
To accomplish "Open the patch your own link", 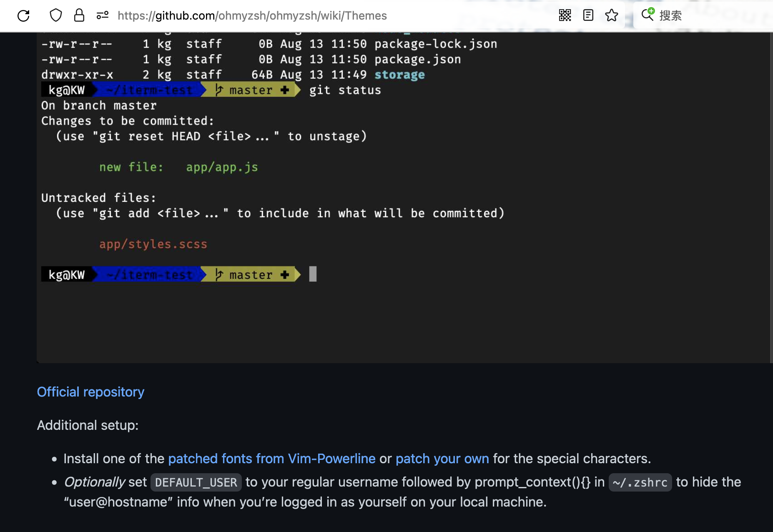I will pyautogui.click(x=442, y=459).
